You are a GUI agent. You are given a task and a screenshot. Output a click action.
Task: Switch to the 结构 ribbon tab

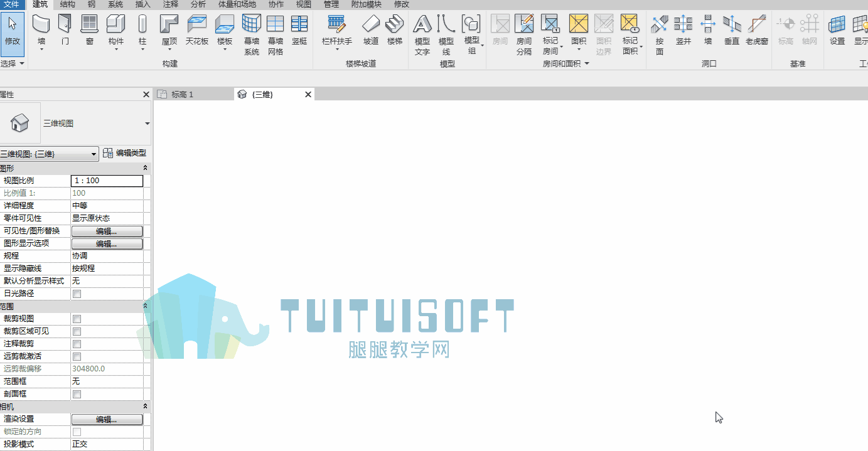tap(68, 4)
